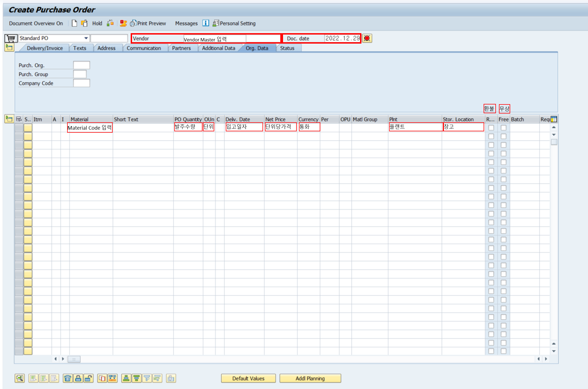
Task: Click the Messages info icon
Action: coord(205,23)
